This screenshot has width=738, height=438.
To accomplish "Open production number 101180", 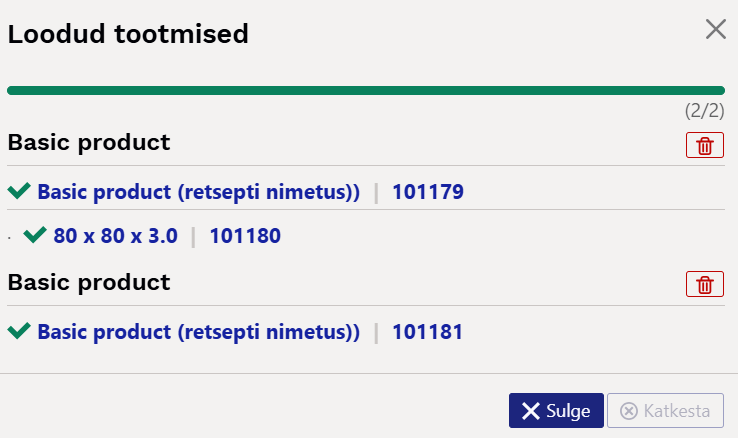I will [x=245, y=236].
